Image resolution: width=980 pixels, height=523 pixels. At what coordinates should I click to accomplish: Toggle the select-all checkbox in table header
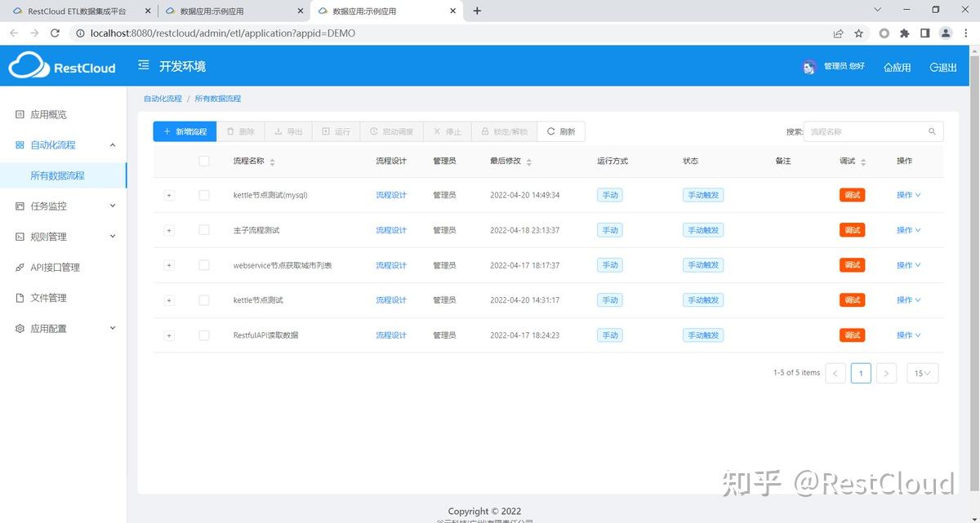[204, 161]
